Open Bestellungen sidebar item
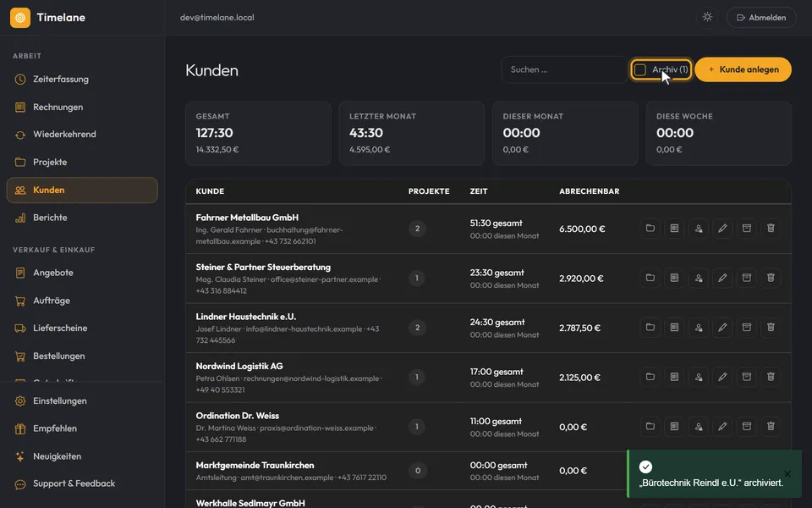Screen dimensions: 812x508 click(x=82, y=356)
